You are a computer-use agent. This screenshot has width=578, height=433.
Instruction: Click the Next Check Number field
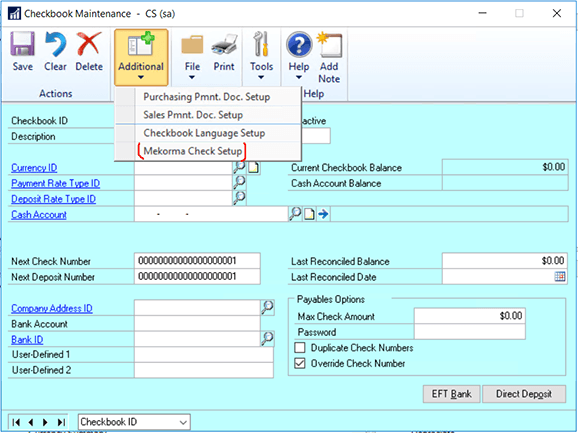click(197, 261)
